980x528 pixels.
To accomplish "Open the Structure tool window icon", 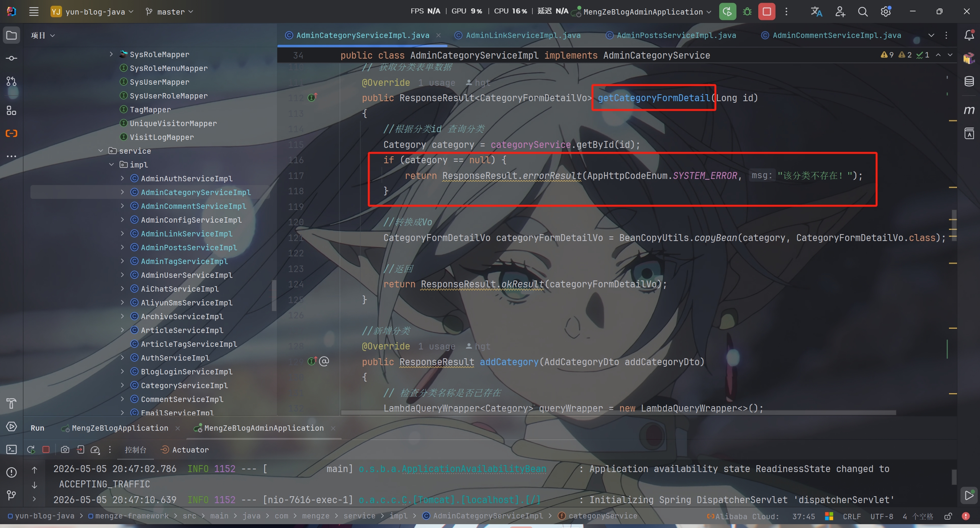I will [x=11, y=111].
